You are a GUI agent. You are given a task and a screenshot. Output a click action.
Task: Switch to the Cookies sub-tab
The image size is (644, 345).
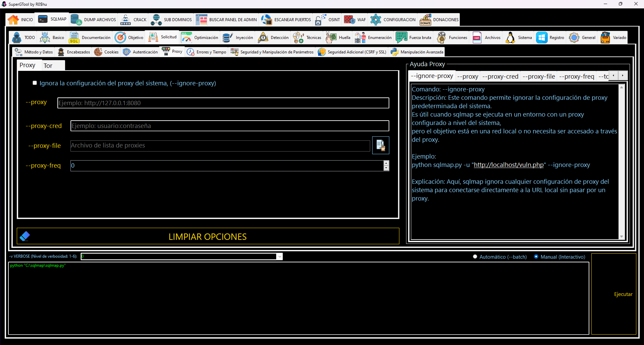(106, 52)
